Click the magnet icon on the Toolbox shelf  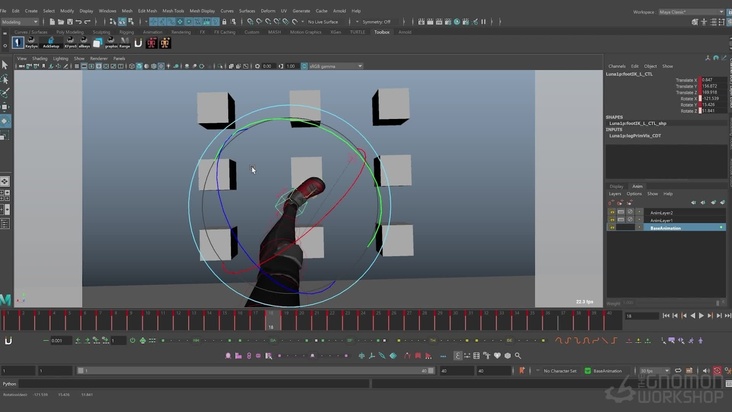(138, 43)
